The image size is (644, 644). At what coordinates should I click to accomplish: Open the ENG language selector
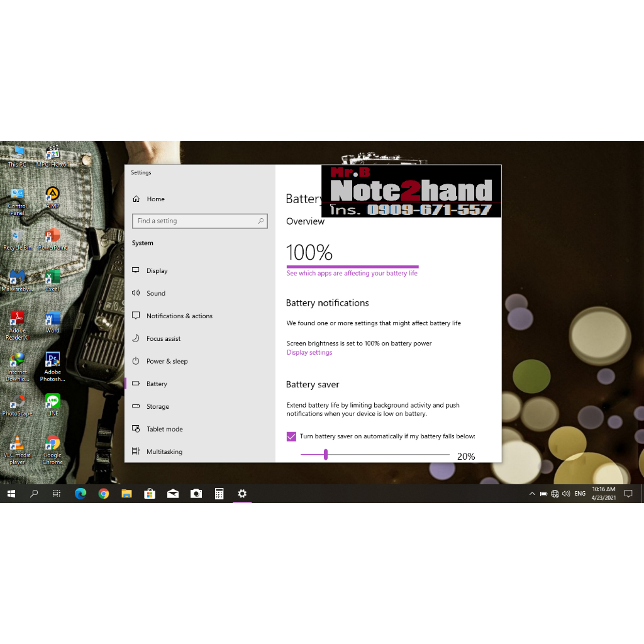coord(580,494)
